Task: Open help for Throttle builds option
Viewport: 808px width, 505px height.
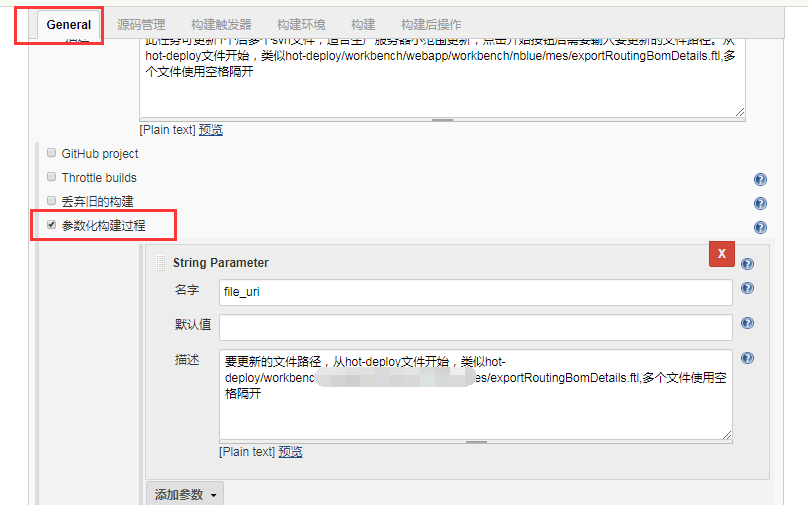Action: coord(760,180)
